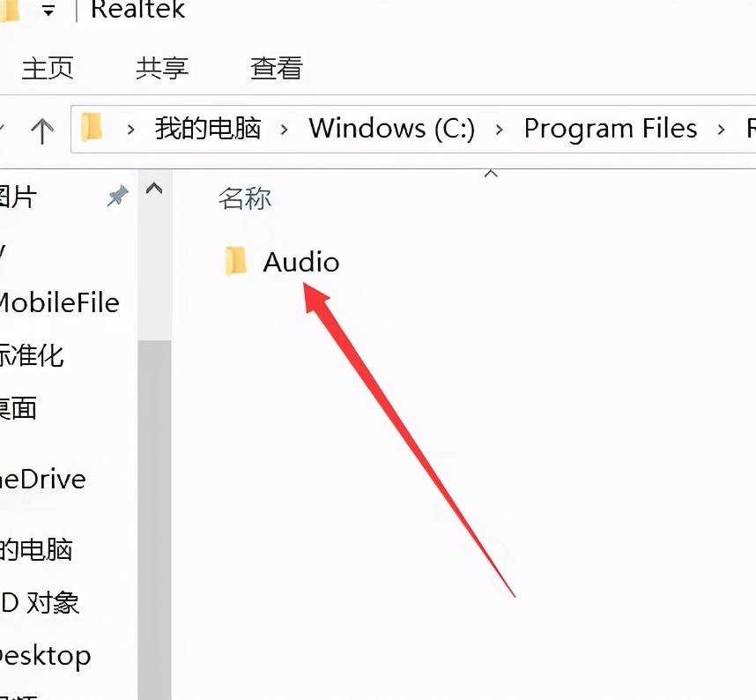The height and width of the screenshot is (700, 756).
Task: Expand the breadcrumb arrow after Windows (C:)
Action: (x=498, y=129)
